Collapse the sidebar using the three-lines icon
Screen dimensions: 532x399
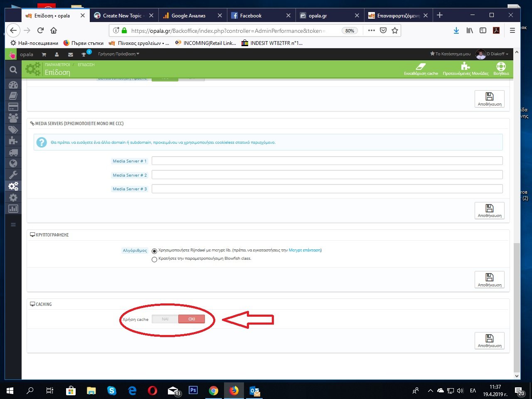(x=13, y=224)
